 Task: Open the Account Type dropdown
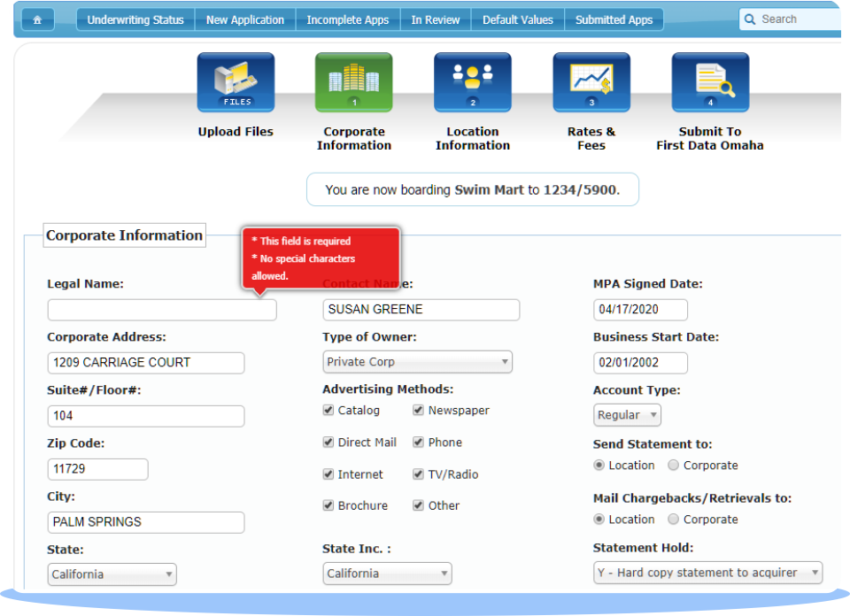[x=627, y=415]
